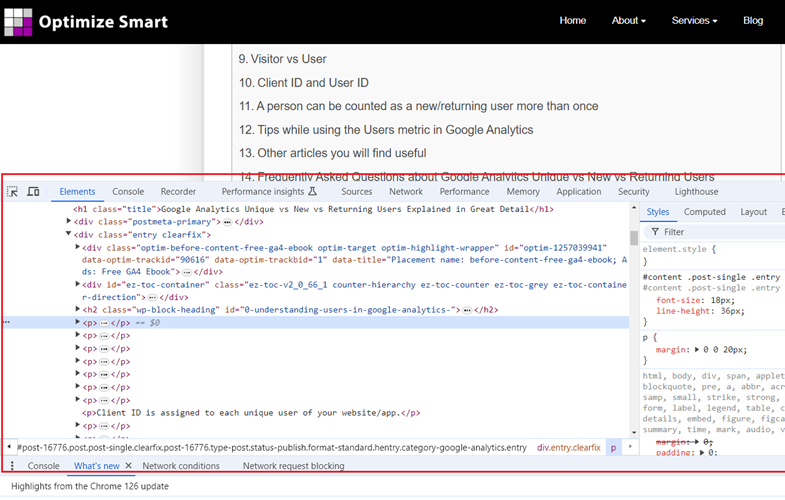Open the Performance tab

click(465, 192)
